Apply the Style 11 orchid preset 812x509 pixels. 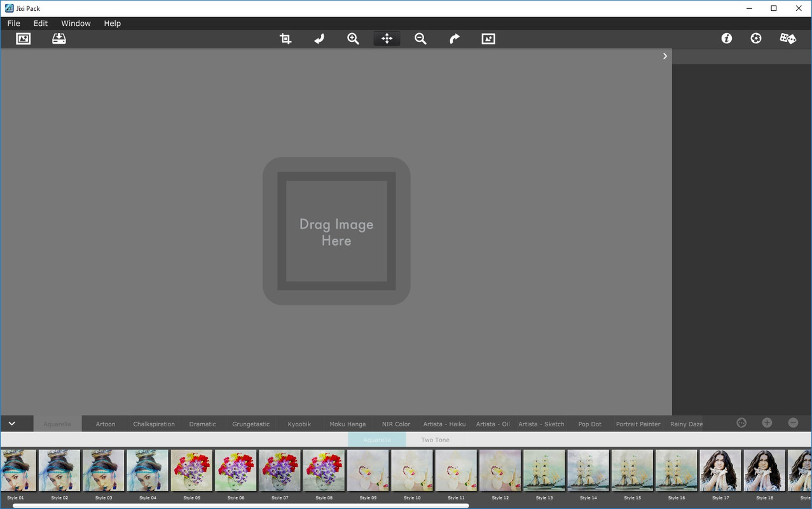[456, 471]
